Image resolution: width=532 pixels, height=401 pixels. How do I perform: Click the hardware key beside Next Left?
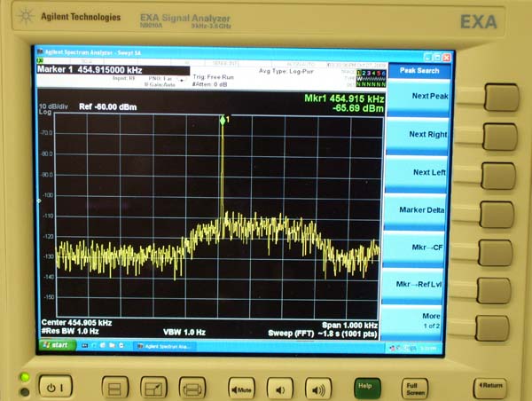(498, 176)
